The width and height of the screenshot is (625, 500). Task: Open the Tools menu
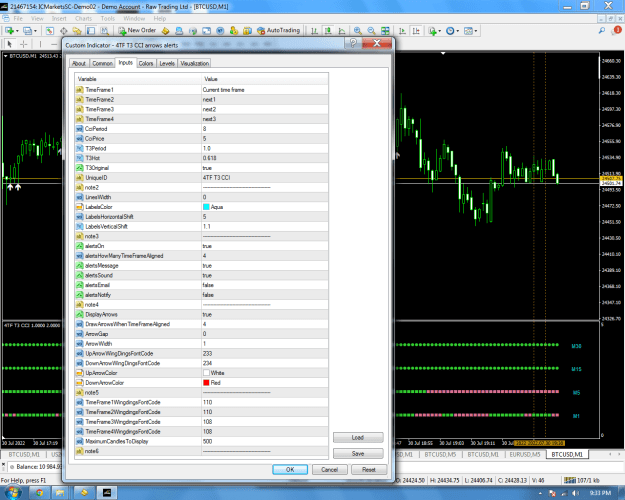(x=108, y=18)
